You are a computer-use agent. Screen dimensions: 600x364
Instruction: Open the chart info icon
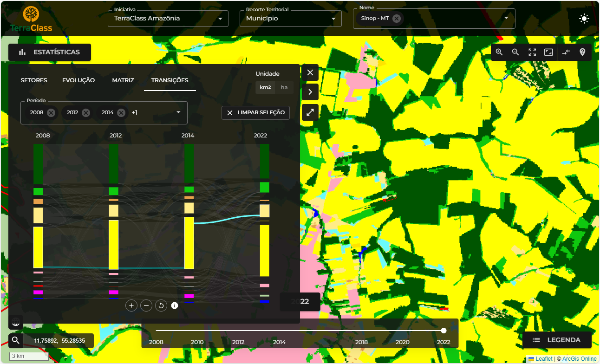pos(175,305)
